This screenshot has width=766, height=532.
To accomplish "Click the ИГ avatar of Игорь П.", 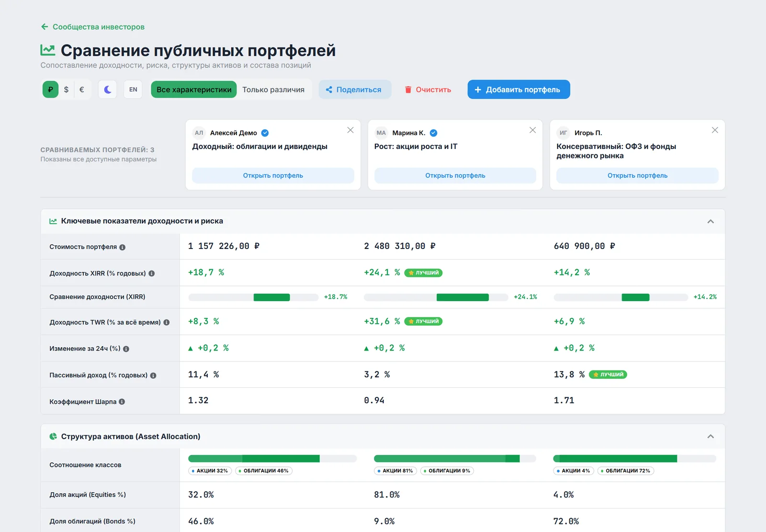I will point(563,133).
